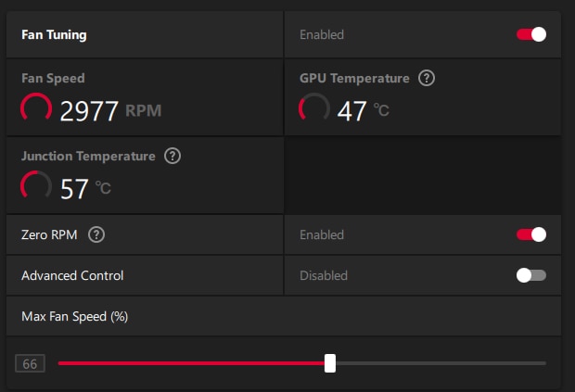
Task: Click the Fan Speed circular gauge icon
Action: pyautogui.click(x=36, y=107)
